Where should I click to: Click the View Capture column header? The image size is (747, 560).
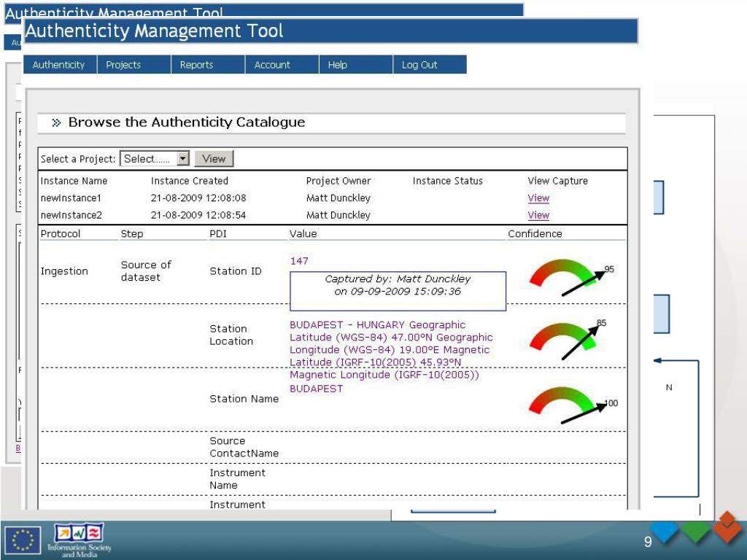[x=557, y=181]
